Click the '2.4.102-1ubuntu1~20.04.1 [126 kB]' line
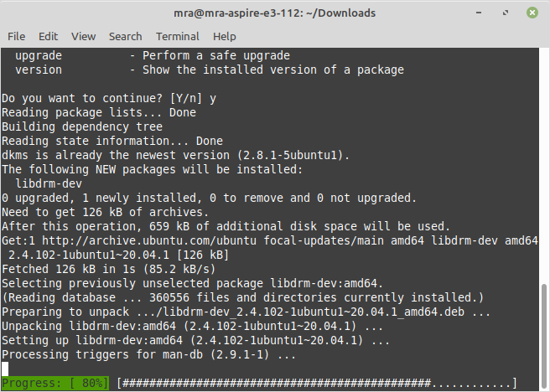This screenshot has width=550, height=392. (118, 255)
